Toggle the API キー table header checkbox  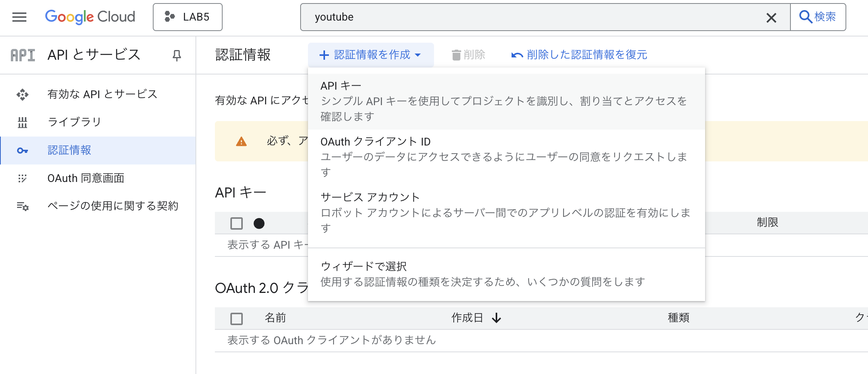point(236,223)
